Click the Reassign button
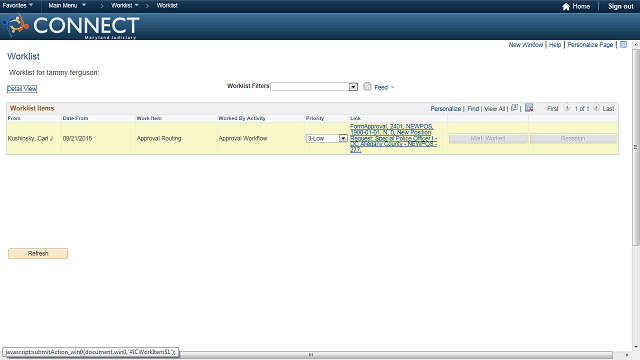The image size is (640, 360). (x=573, y=139)
